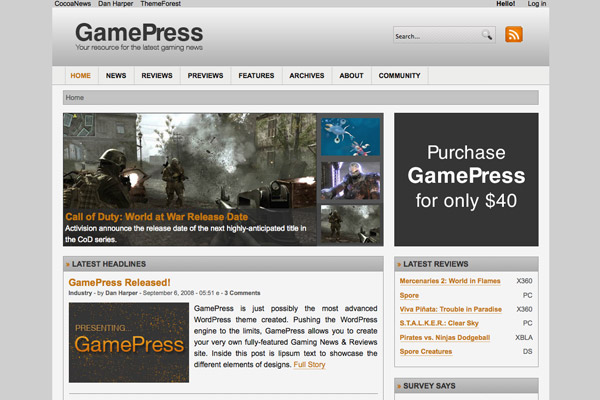
Task: Open Pirates vs. Ninjas Dodgeball review
Action: coord(445,338)
